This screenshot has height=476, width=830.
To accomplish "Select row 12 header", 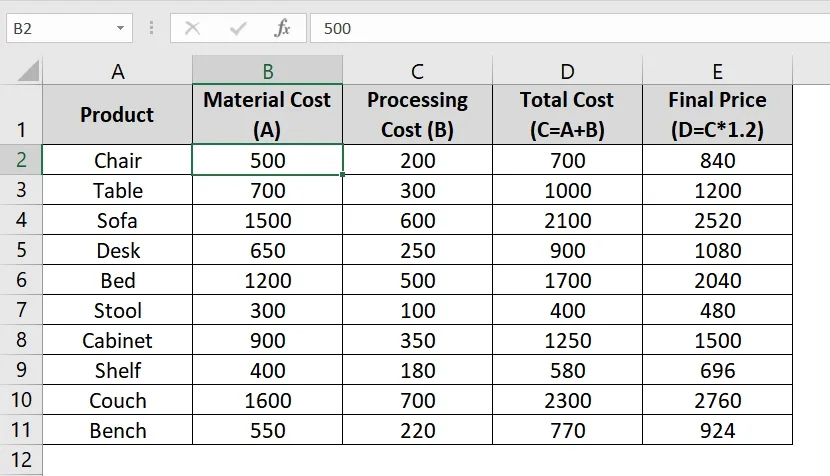I will click(x=21, y=460).
